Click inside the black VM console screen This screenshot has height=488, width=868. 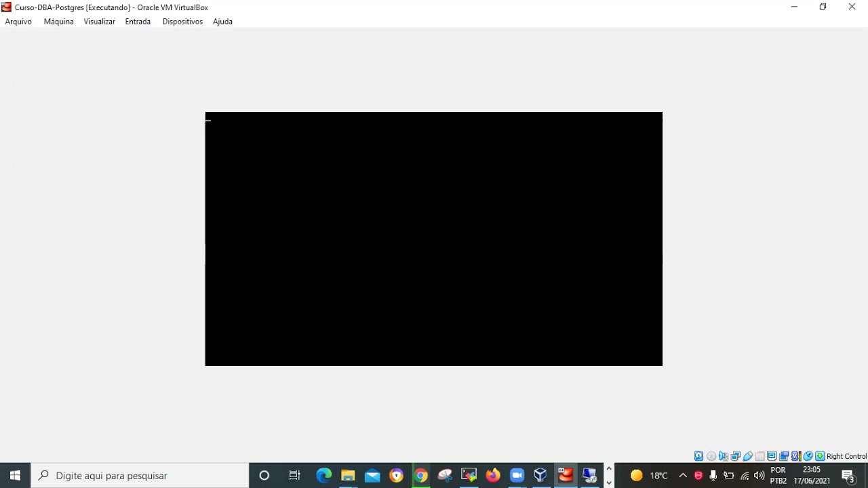click(x=434, y=239)
